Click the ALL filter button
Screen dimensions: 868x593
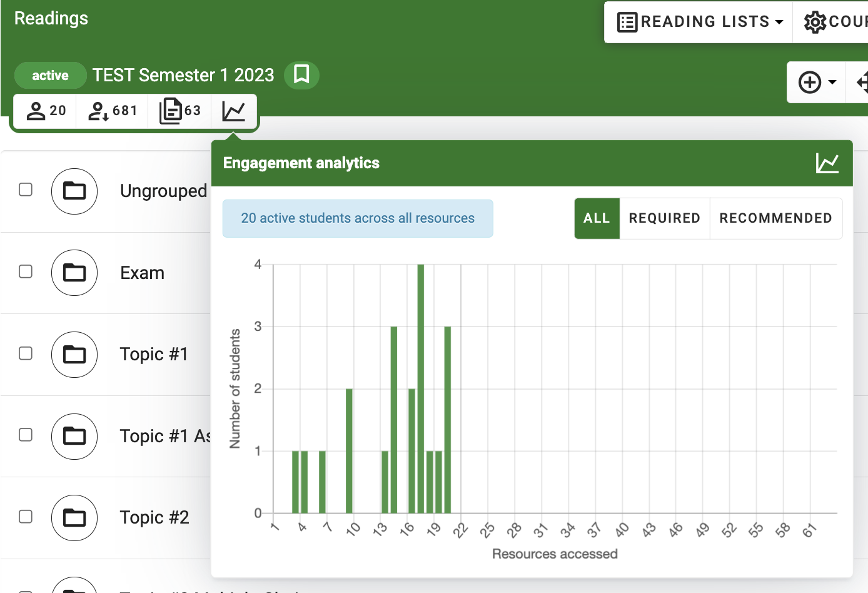pos(597,218)
